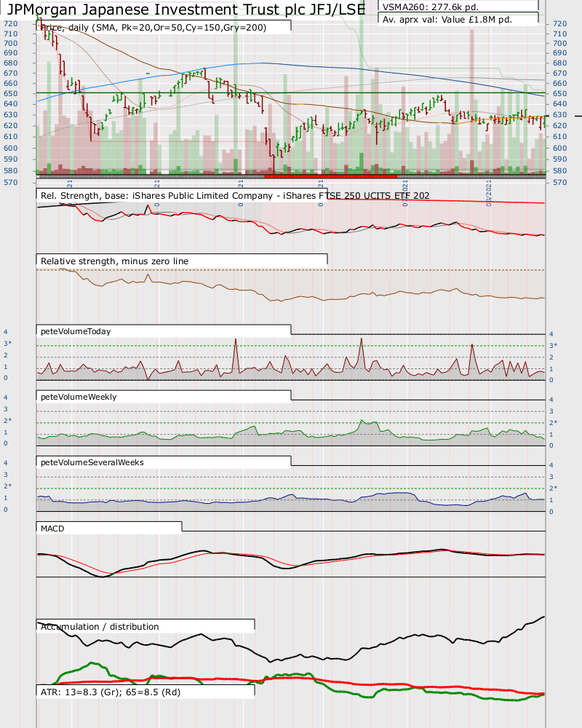Click the Price, daily SMA legend label
Screen dimensions: 582x728
pos(154,28)
